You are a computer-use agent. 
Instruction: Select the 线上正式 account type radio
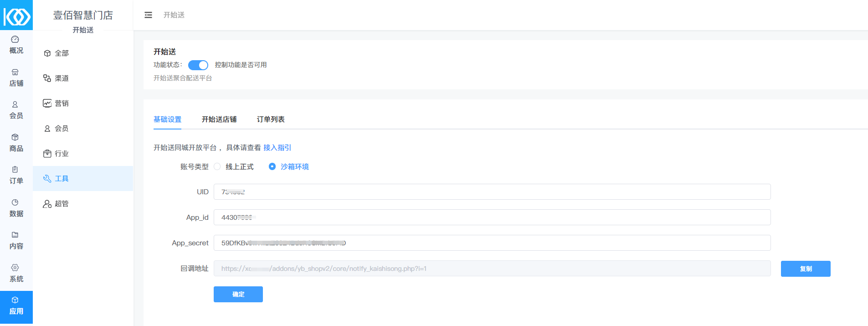[217, 167]
